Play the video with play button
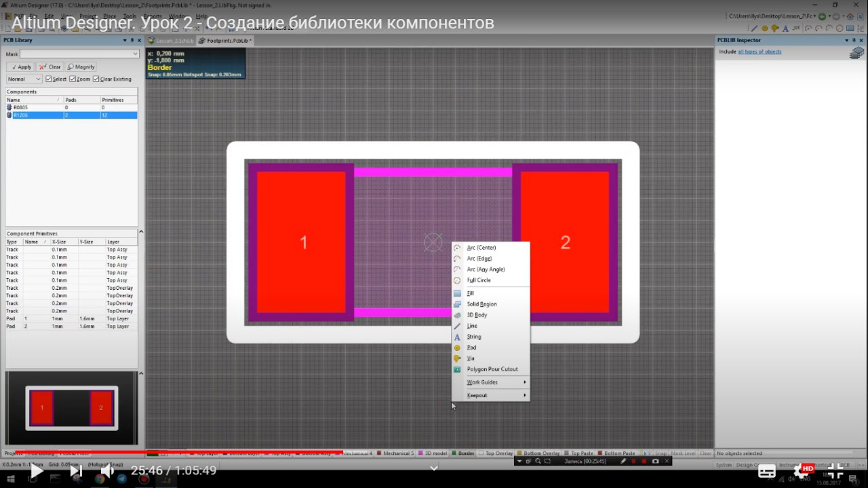The width and height of the screenshot is (868, 488). coord(37,470)
